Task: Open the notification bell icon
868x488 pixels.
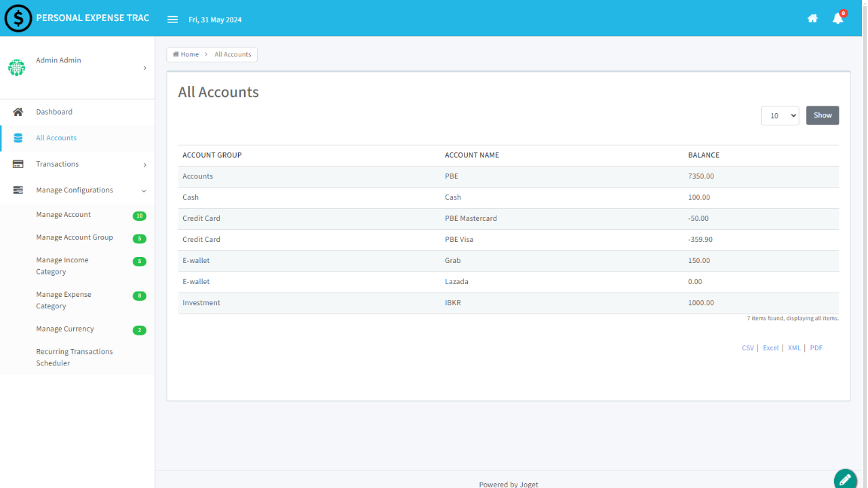Action: [x=837, y=19]
